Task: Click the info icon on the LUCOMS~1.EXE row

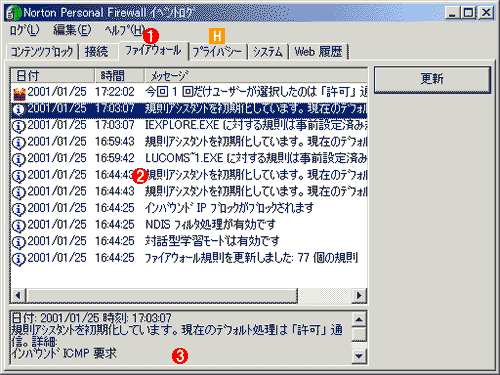Action: 19,159
